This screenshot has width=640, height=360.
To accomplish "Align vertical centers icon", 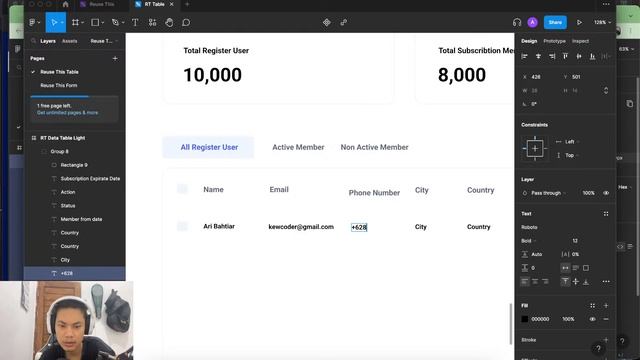I will click(579, 56).
